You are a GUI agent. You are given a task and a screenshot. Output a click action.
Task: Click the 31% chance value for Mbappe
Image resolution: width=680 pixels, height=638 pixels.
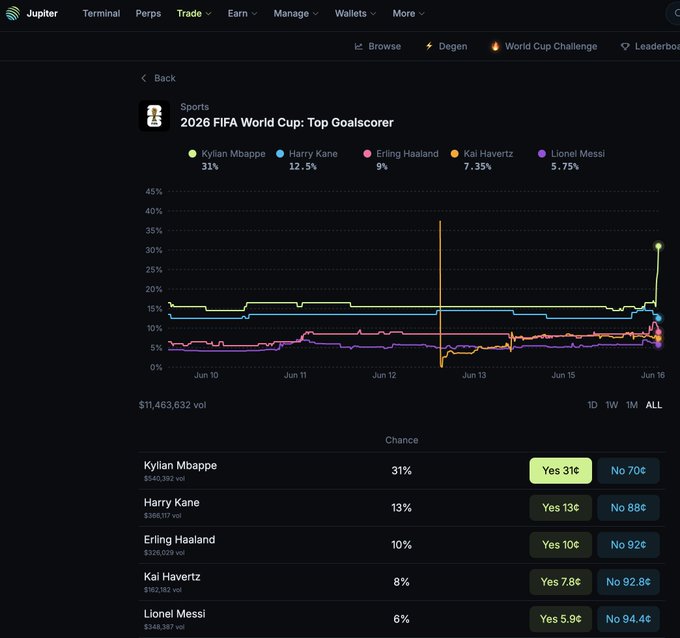tap(402, 471)
